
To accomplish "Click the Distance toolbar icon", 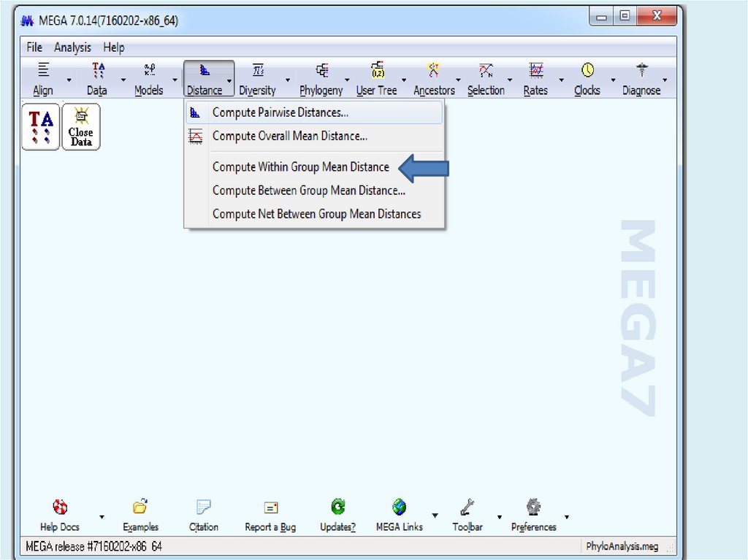I will [205, 70].
